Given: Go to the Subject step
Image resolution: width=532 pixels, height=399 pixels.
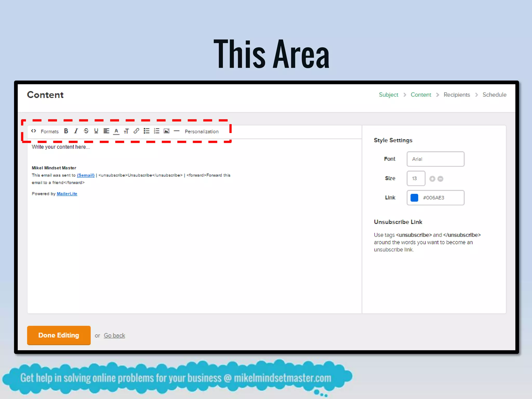Looking at the screenshot, I should [x=388, y=95].
